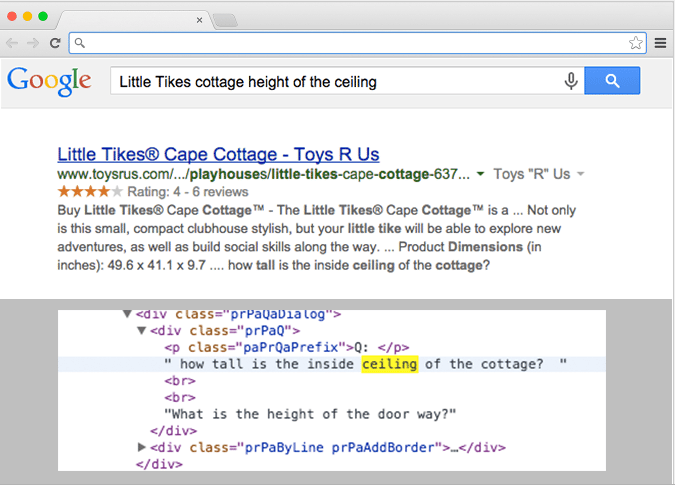Open Chrome hamburger menu
Viewport: 675px width, 485px height.
660,43
